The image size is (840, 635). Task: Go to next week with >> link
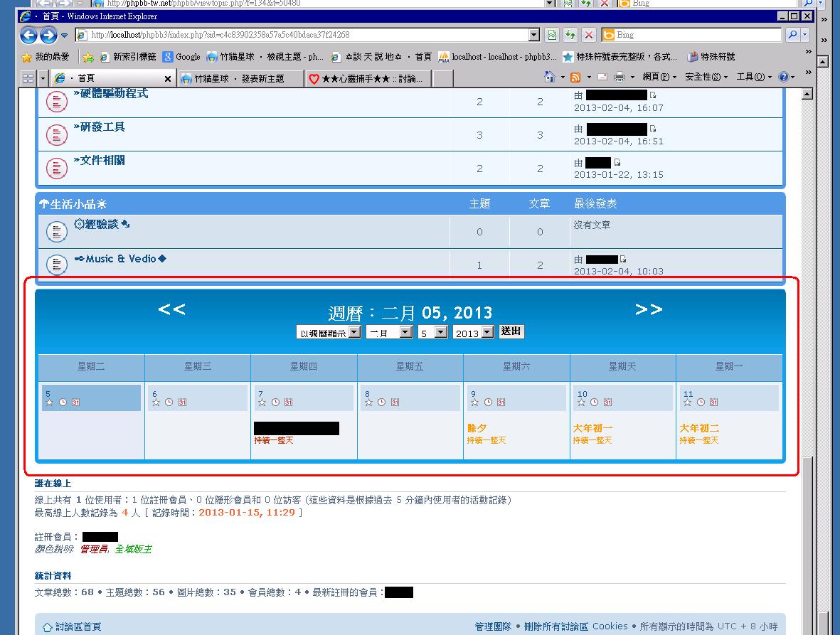[x=649, y=309]
